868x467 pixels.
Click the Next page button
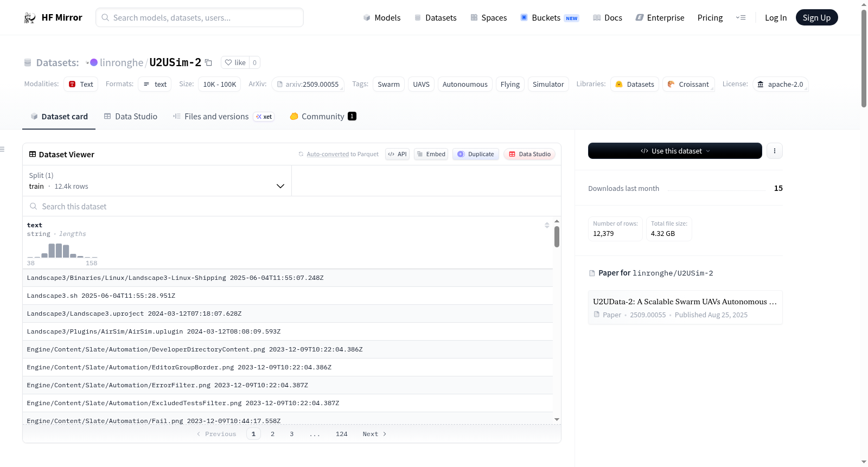pos(374,434)
